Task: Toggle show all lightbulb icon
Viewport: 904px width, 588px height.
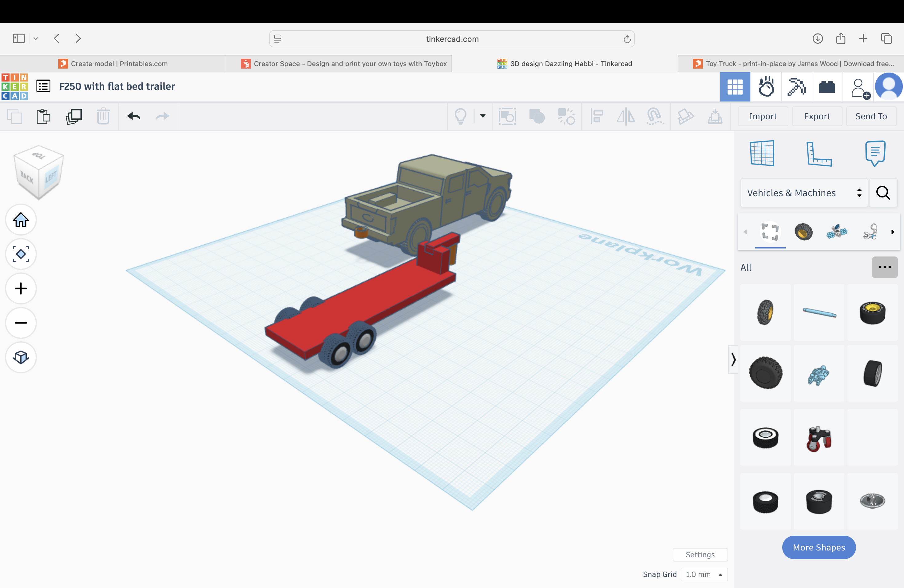Action: click(460, 116)
